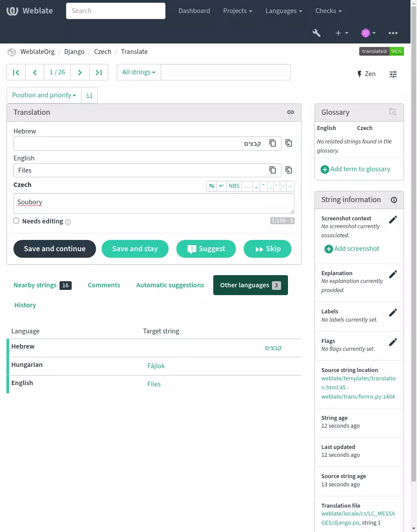The image size is (417, 532).
Task: Expand the Checks menu
Action: point(328,11)
